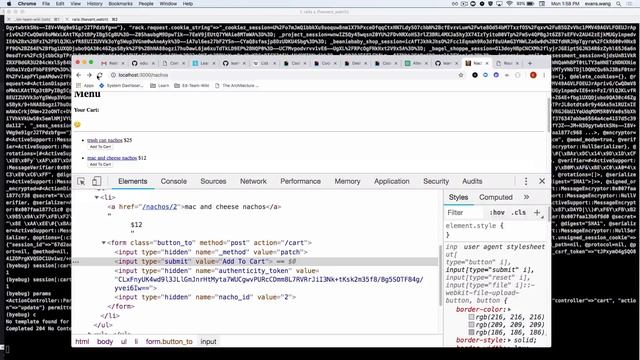Click the body breadcrumb in DevTools
This screenshot has height=360, width=640.
105,342
